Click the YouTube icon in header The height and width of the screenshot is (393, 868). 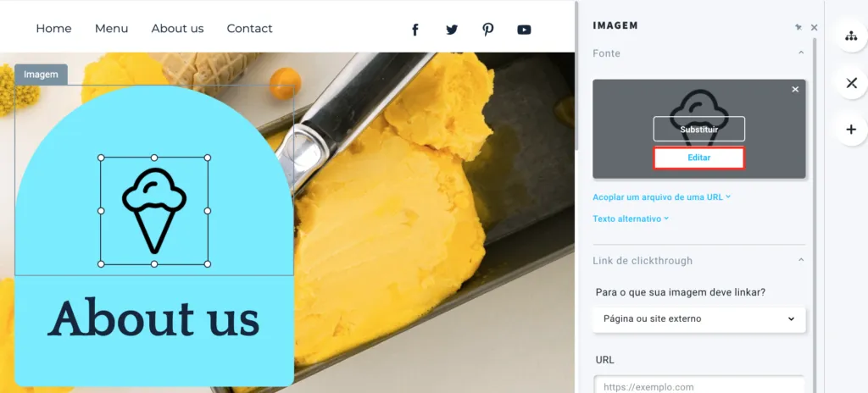click(524, 30)
